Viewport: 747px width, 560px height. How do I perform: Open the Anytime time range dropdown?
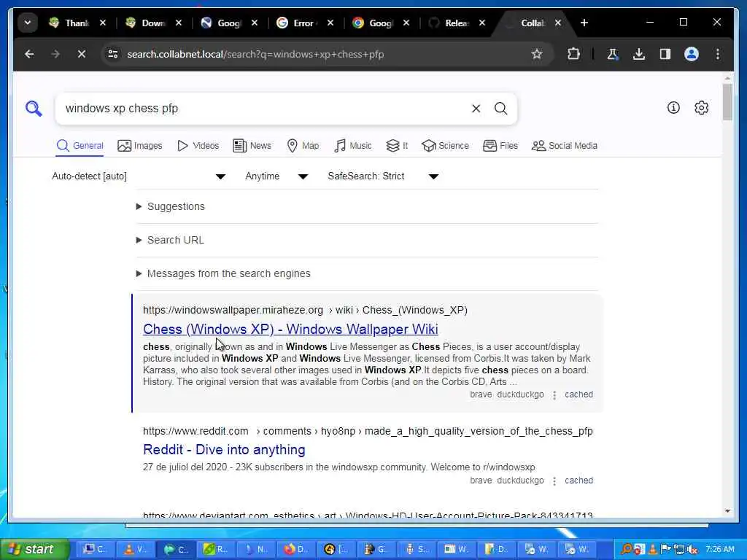coord(276,176)
